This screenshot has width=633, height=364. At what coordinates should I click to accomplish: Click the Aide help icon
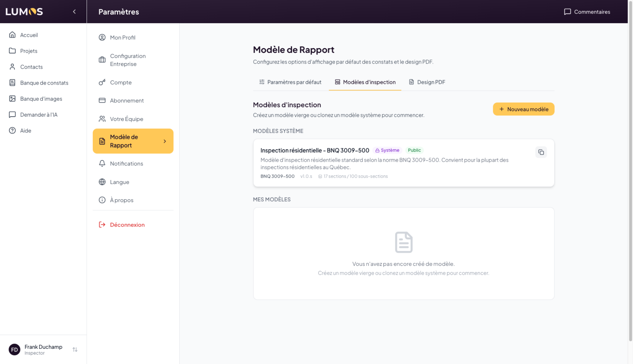tap(12, 130)
